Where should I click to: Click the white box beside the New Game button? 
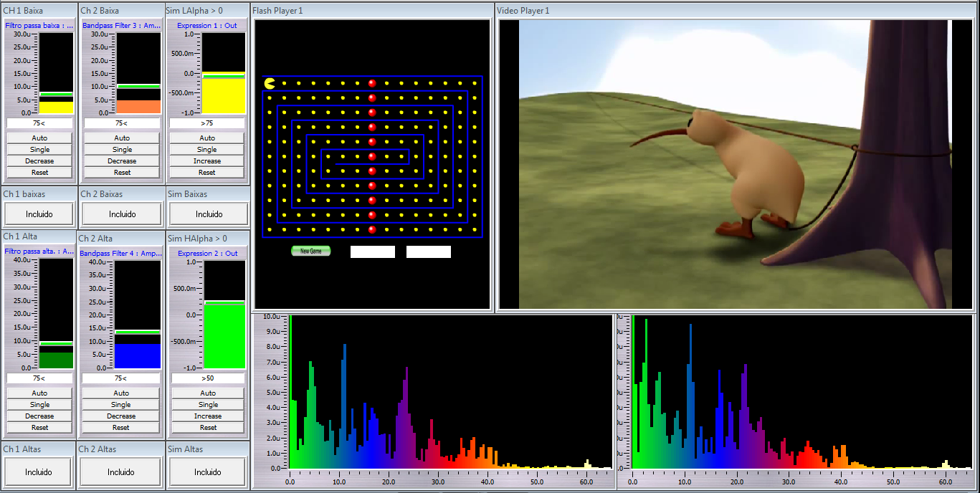pyautogui.click(x=373, y=252)
